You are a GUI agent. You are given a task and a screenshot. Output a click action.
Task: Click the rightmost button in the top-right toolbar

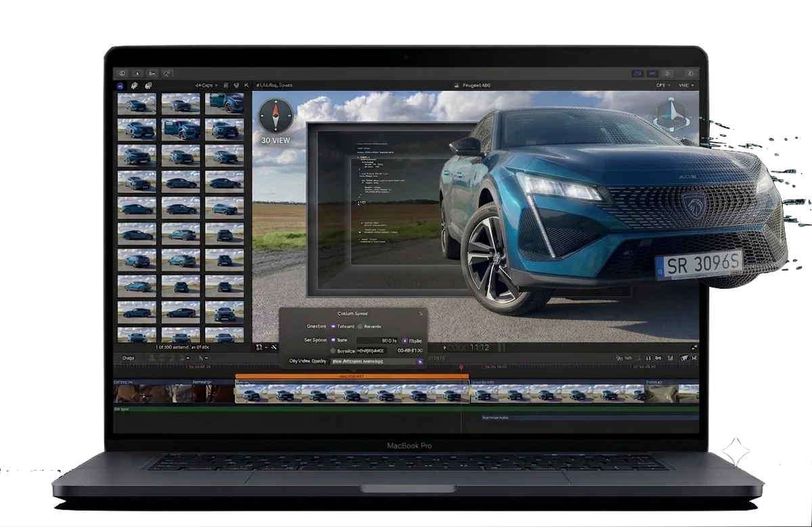tap(690, 73)
